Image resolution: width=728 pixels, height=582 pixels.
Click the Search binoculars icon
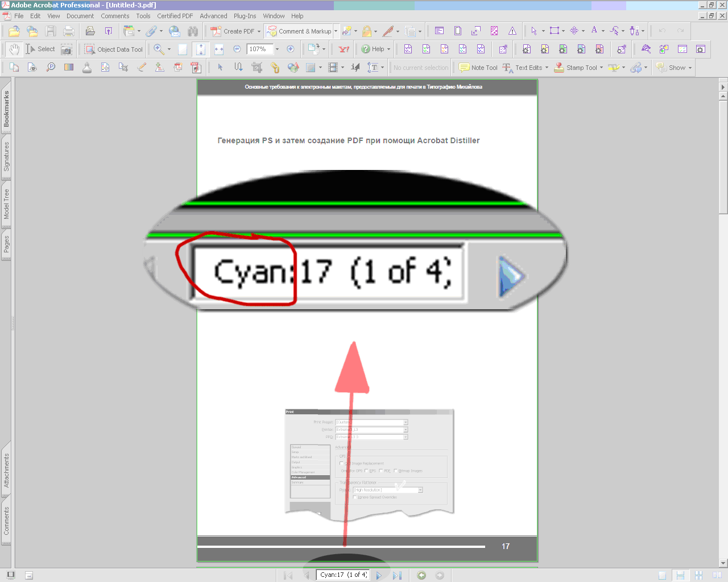(x=193, y=31)
